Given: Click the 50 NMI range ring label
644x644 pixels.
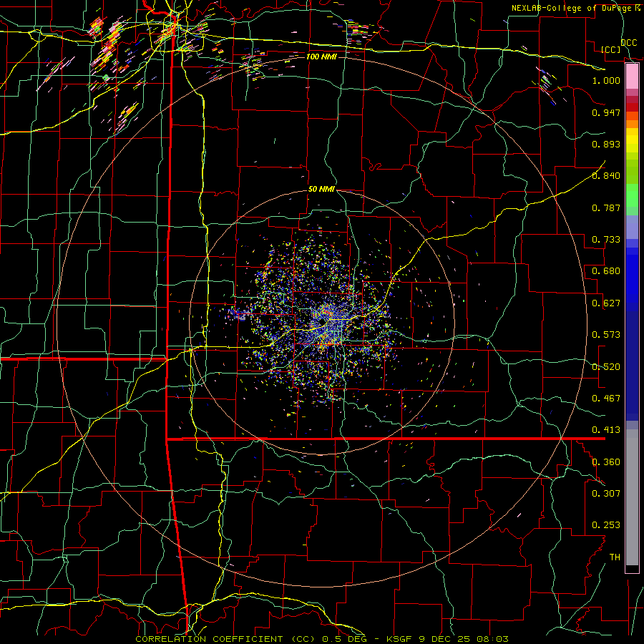Looking at the screenshot, I should 321,189.
